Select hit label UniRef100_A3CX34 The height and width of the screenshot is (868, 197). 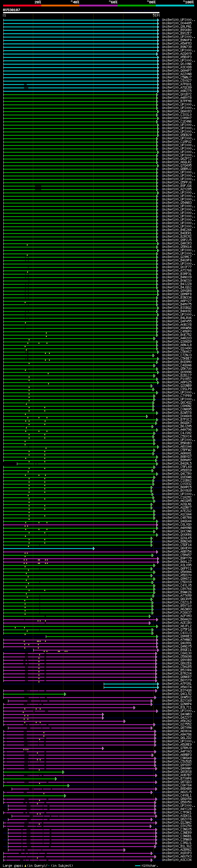pyautogui.click(x=177, y=860)
